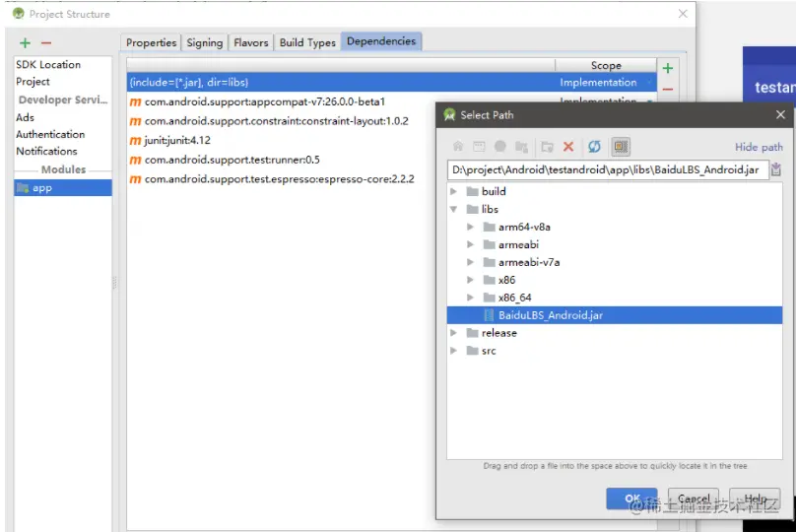Select the x86_64 folder
Image resolution: width=796 pixels, height=532 pixels.
[515, 298]
